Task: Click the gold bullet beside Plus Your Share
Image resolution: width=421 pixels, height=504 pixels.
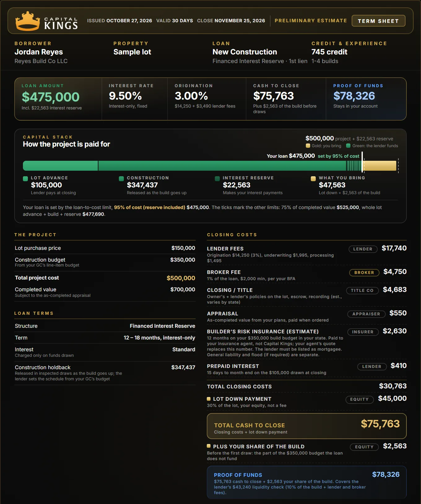Action: (209, 446)
